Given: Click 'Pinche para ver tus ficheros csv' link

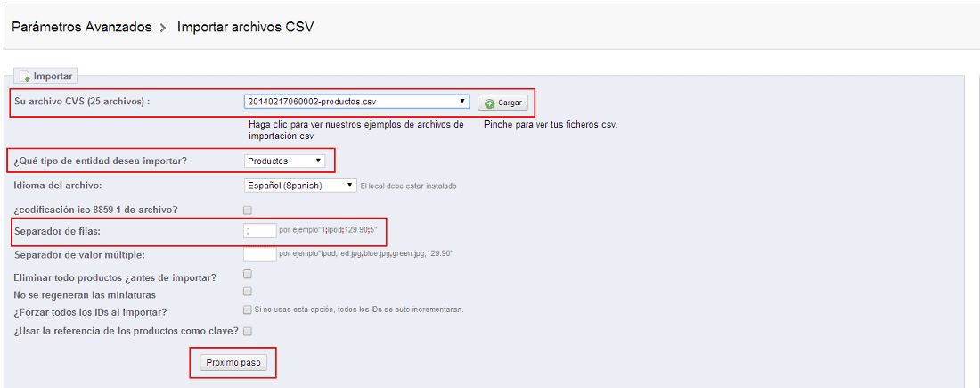Looking at the screenshot, I should tap(550, 125).
